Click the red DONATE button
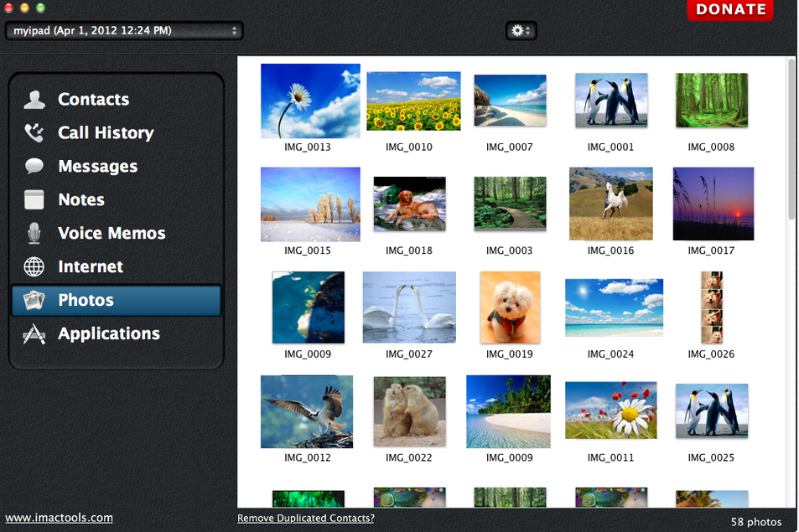The image size is (799, 532). click(730, 10)
